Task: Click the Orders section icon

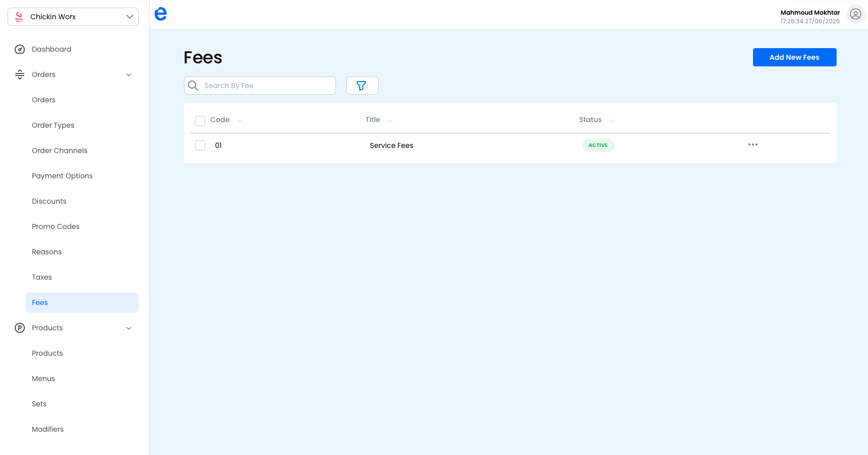Action: (20, 74)
